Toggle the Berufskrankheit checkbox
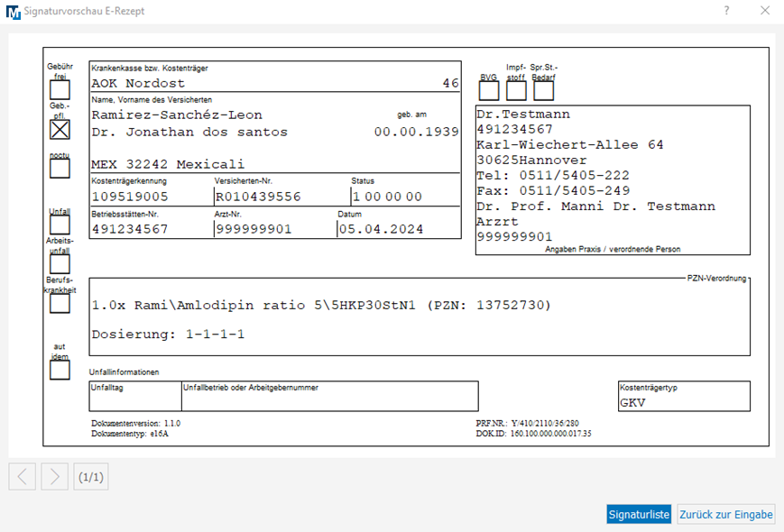 [x=60, y=303]
